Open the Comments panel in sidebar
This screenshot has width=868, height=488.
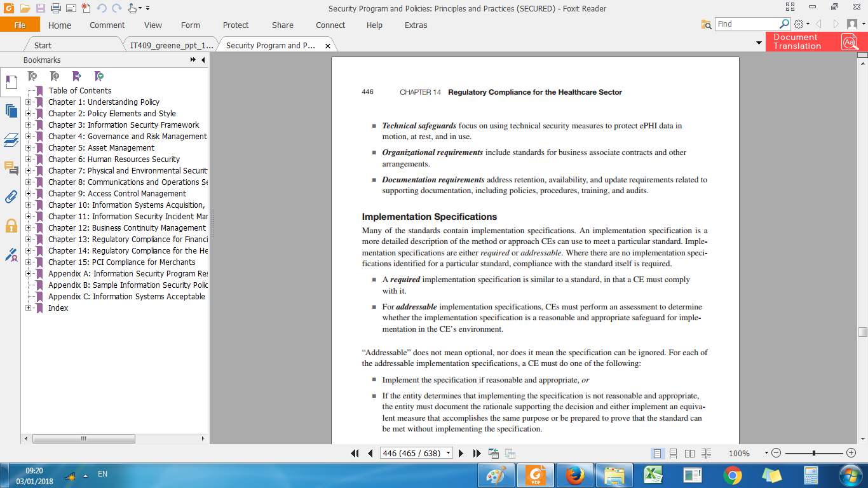click(11, 168)
